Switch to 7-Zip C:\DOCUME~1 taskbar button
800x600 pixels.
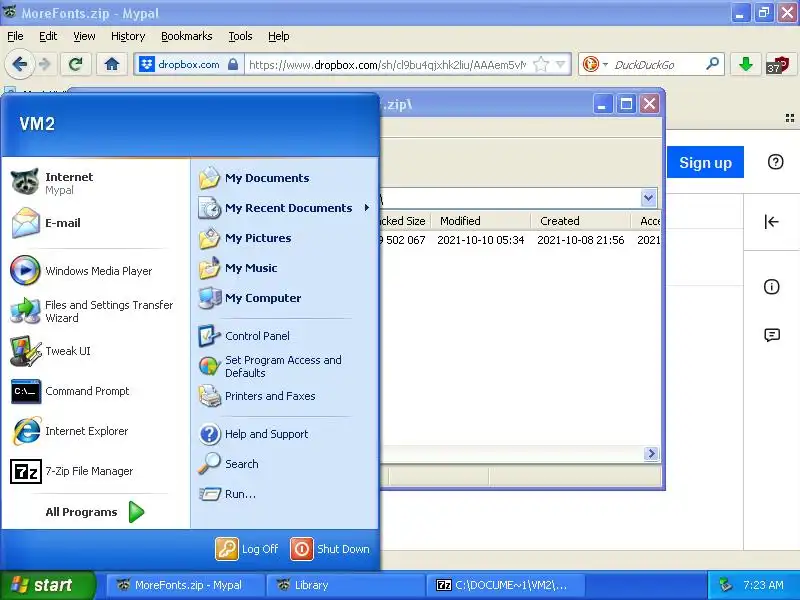[506, 585]
